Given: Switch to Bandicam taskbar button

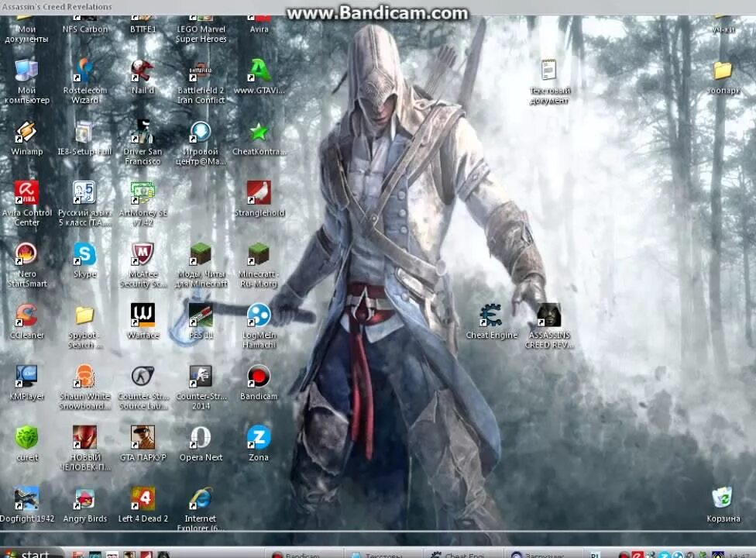Looking at the screenshot, I should click(x=304, y=553).
